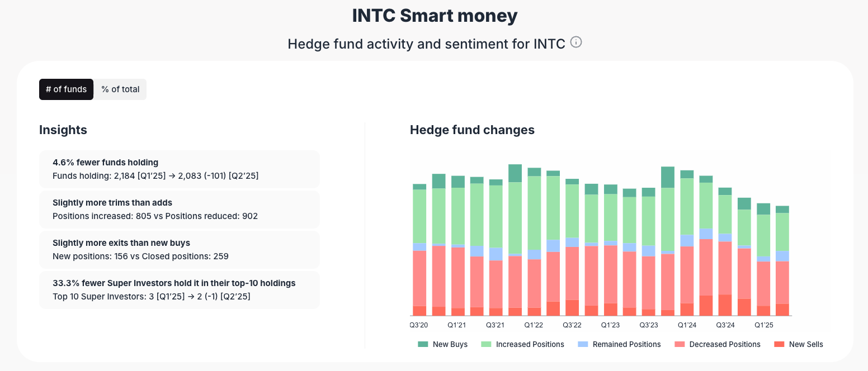The width and height of the screenshot is (868, 371).
Task: Click the '33.3% fewer Super Investors' insight card
Action: tap(179, 289)
